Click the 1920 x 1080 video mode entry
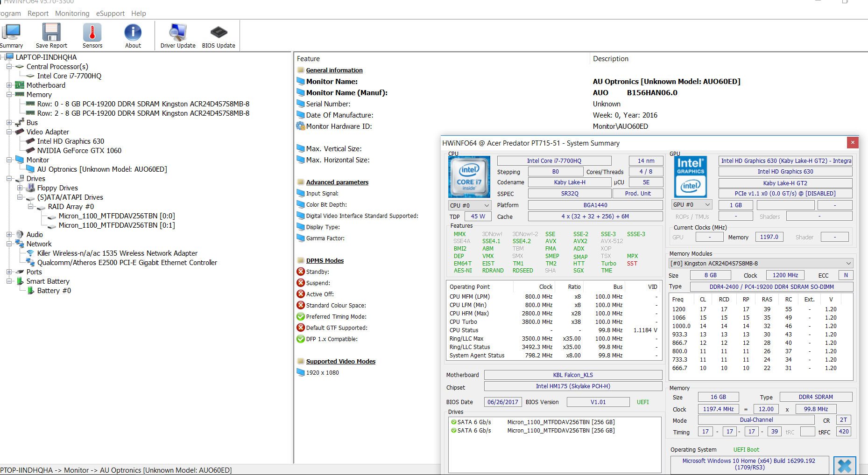868x475 pixels. 323,372
